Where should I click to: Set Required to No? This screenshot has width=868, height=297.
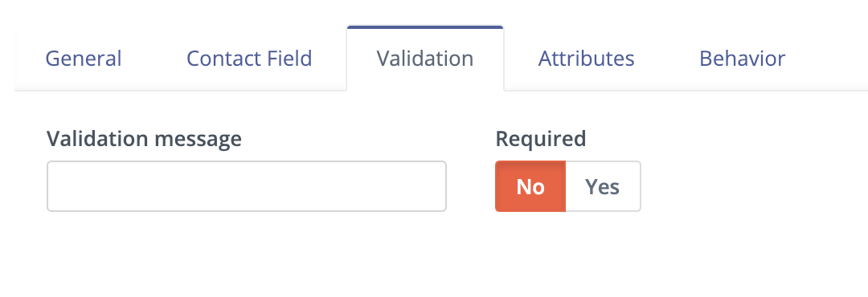530,186
